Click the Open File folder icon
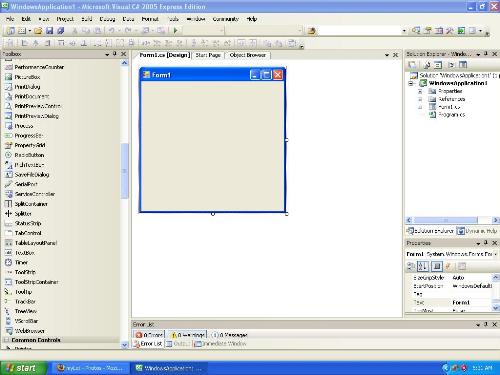The height and width of the screenshot is (375, 500). pos(38,31)
